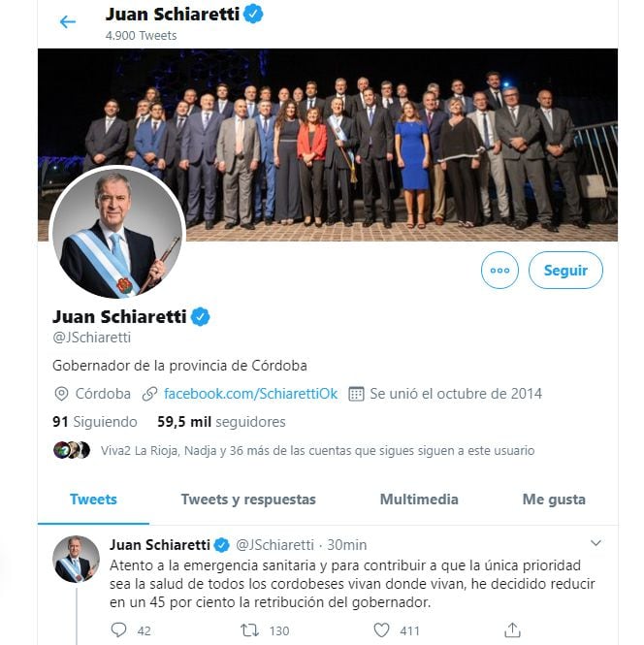This screenshot has width=644, height=645.
Task: Retweet the tweet via retweet icon
Action: 249,630
